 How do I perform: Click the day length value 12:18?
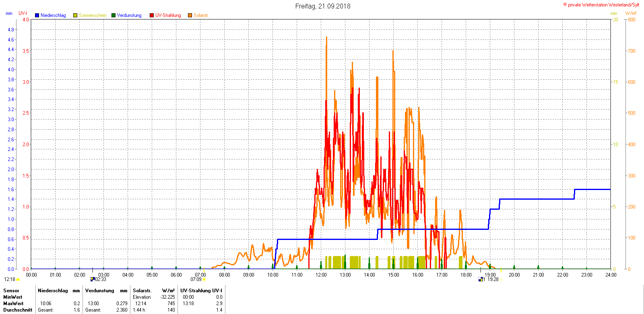pos(10,279)
